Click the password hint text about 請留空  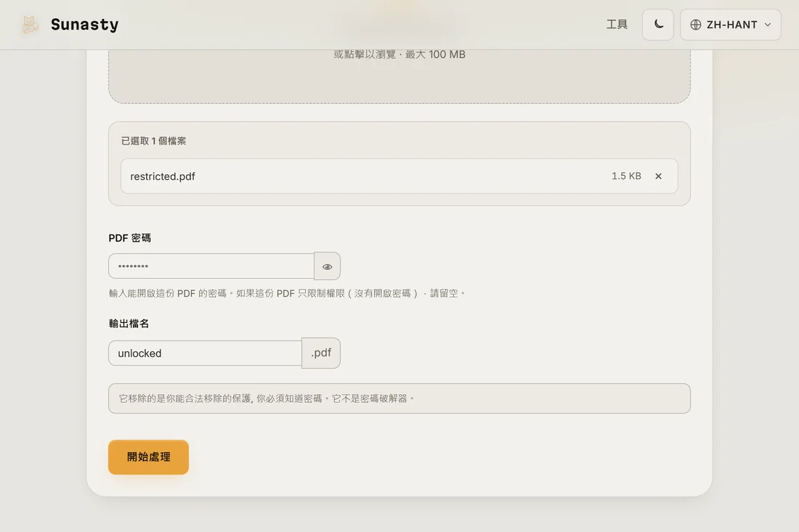(288, 293)
